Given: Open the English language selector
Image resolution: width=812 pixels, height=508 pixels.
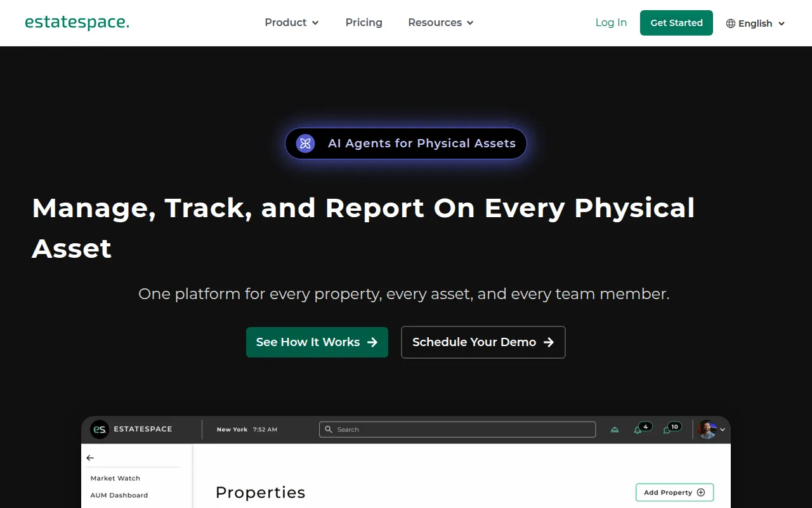Looking at the screenshot, I should [756, 23].
